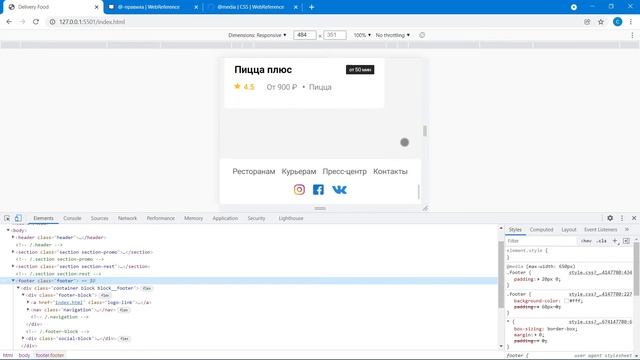This screenshot has height=360, width=640.
Task: Switch to the Console tab
Action: pyautogui.click(x=72, y=218)
